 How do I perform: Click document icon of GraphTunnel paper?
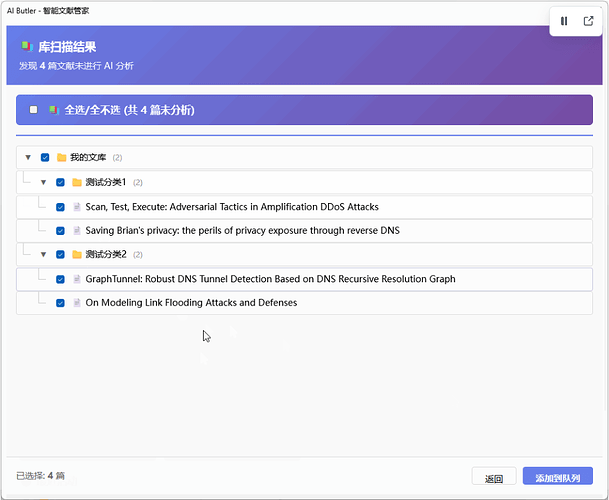tap(77, 279)
